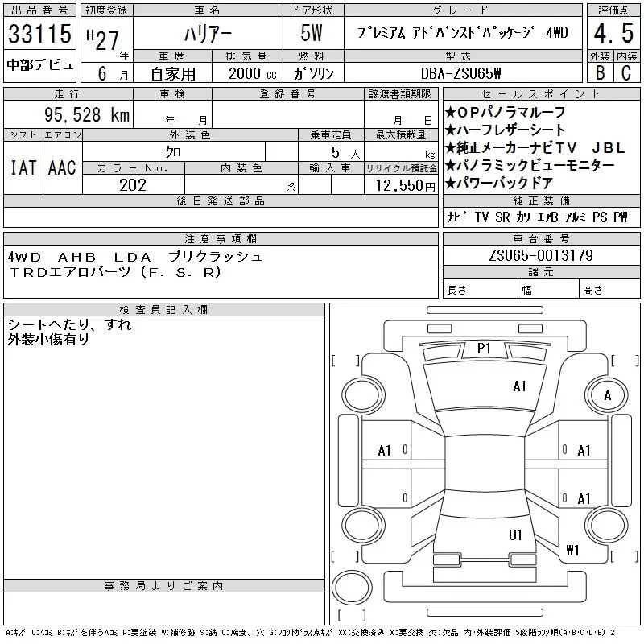Select the circled A on front wheel
Viewport: 644px width, 644px height.
coord(608,395)
